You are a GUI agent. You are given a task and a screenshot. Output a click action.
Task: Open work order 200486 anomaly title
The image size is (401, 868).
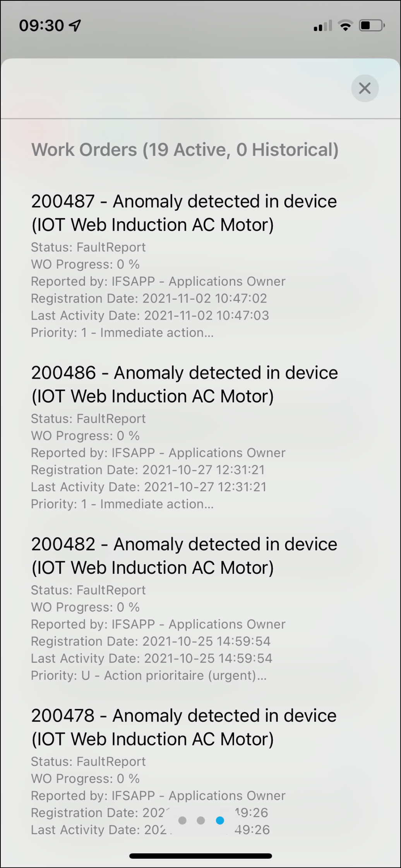(x=184, y=384)
